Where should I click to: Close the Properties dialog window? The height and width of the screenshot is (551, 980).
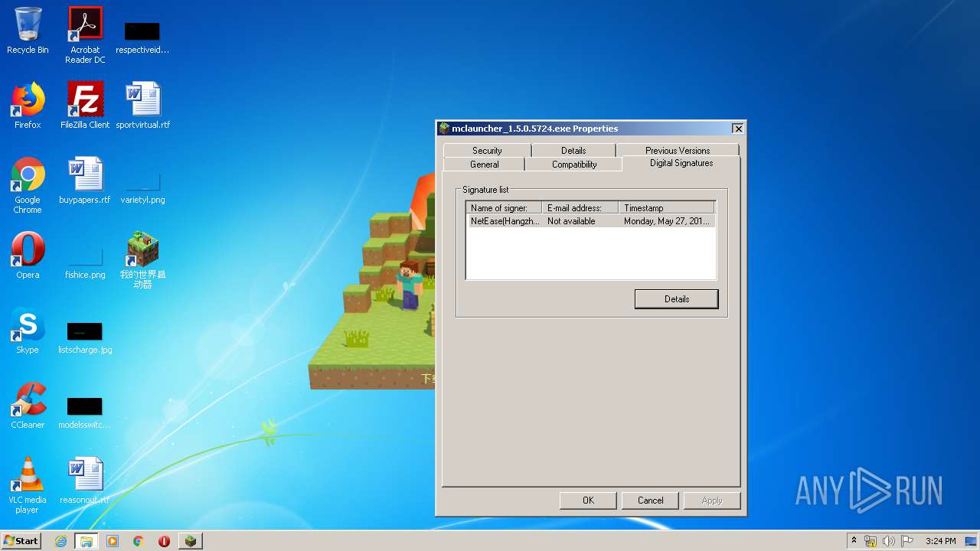coord(737,129)
